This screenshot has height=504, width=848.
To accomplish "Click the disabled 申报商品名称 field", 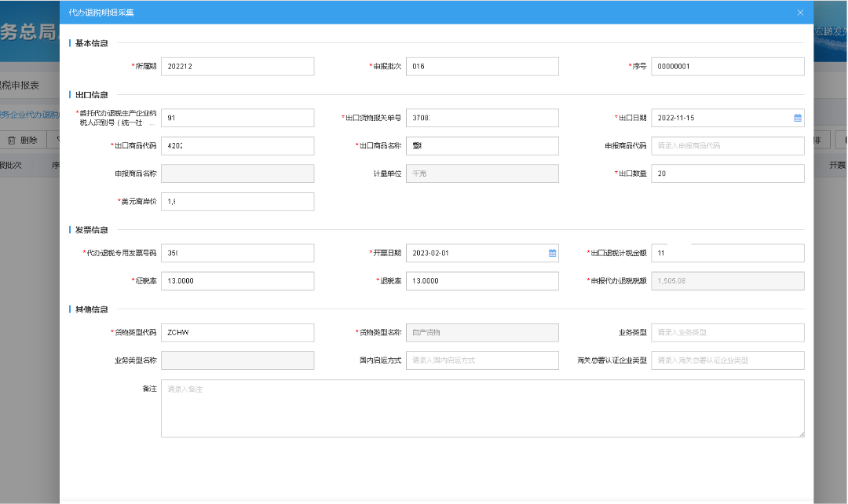I will tap(237, 173).
